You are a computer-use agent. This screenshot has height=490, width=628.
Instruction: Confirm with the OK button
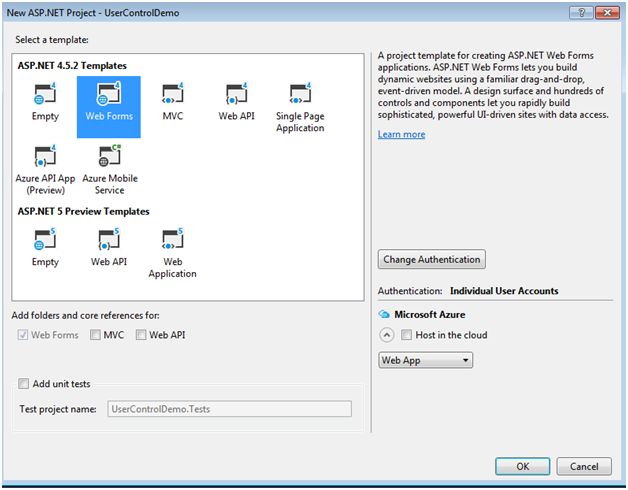(x=522, y=466)
